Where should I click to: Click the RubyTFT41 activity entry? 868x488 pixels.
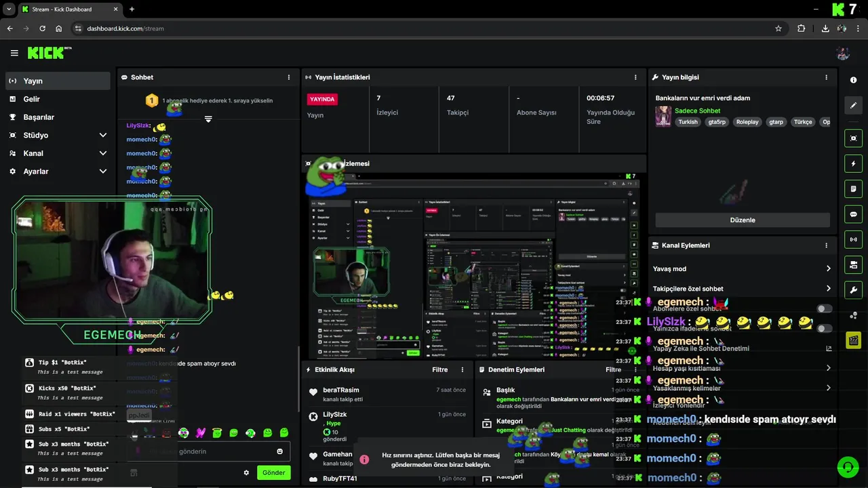(387, 479)
